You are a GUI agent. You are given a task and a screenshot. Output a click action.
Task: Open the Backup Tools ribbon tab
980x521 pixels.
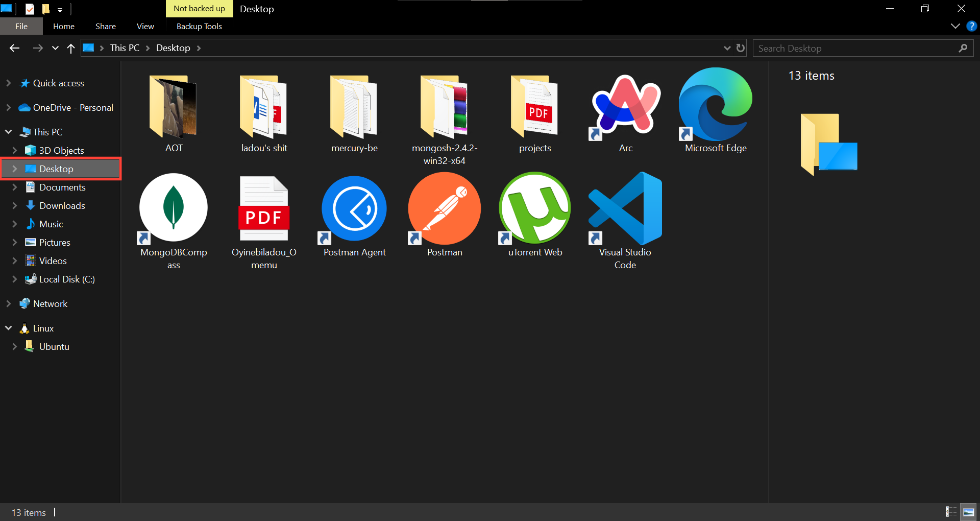point(199,26)
